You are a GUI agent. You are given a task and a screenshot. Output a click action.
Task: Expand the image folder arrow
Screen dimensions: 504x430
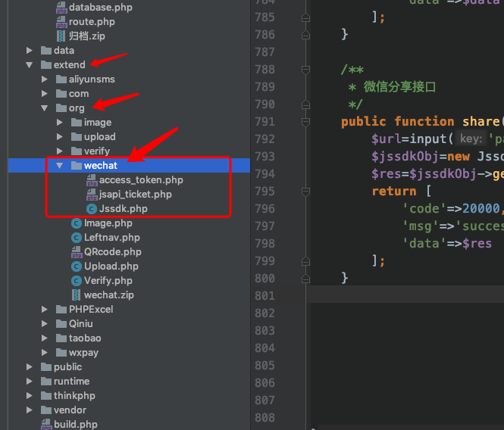point(59,123)
